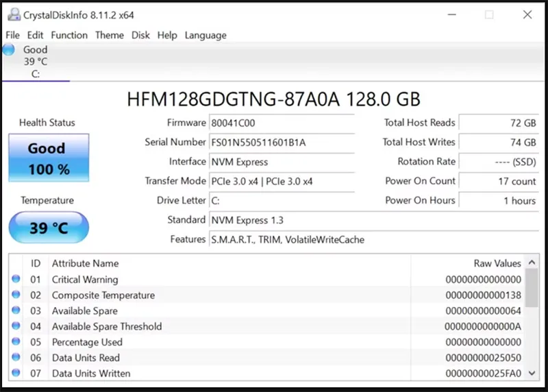Viewport: 548px width, 392px height.
Task: Click the Good 100 % health status button
Action: [49, 158]
